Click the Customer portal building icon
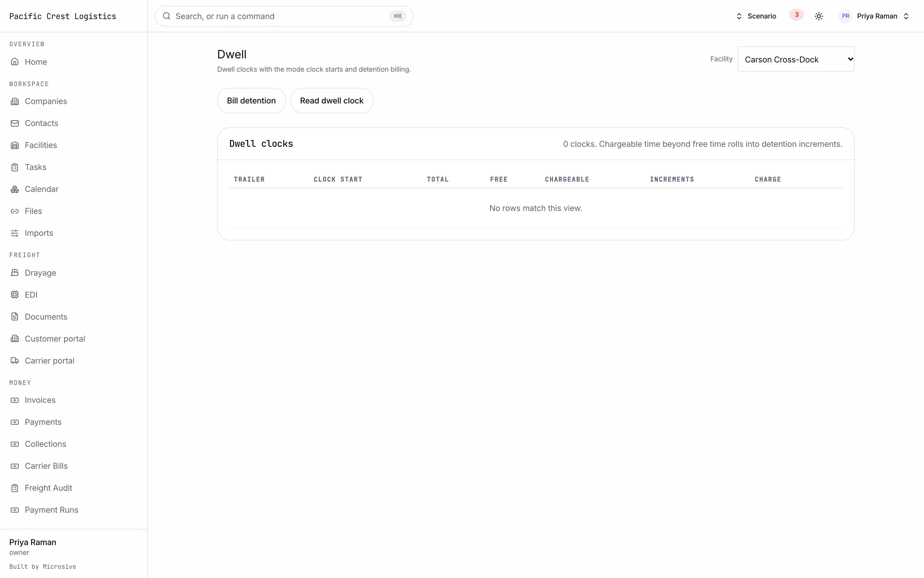924x578 pixels. pyautogui.click(x=14, y=339)
